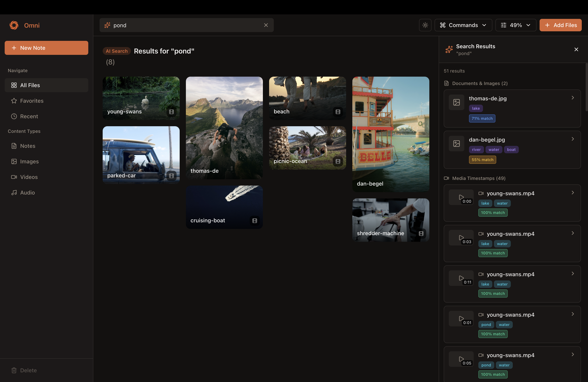Clear the pond search with X icon
588x382 pixels.
pos(266,25)
